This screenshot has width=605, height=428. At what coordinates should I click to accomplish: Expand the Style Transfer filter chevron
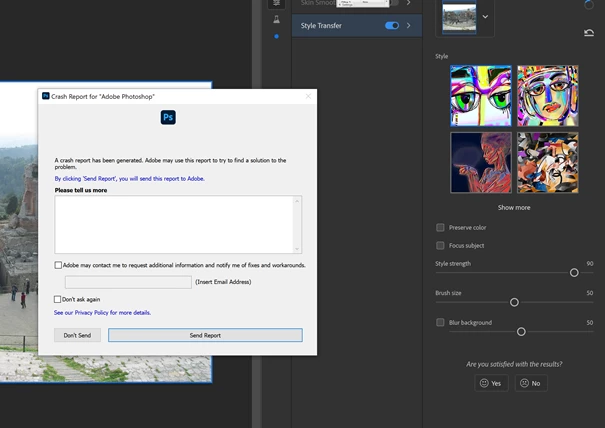point(408,25)
